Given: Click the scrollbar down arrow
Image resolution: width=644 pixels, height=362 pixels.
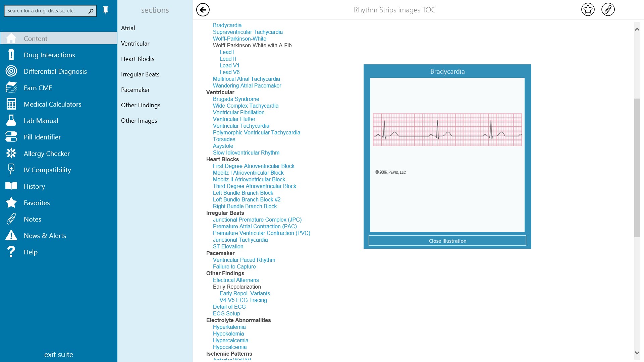Looking at the screenshot, I should 637,353.
